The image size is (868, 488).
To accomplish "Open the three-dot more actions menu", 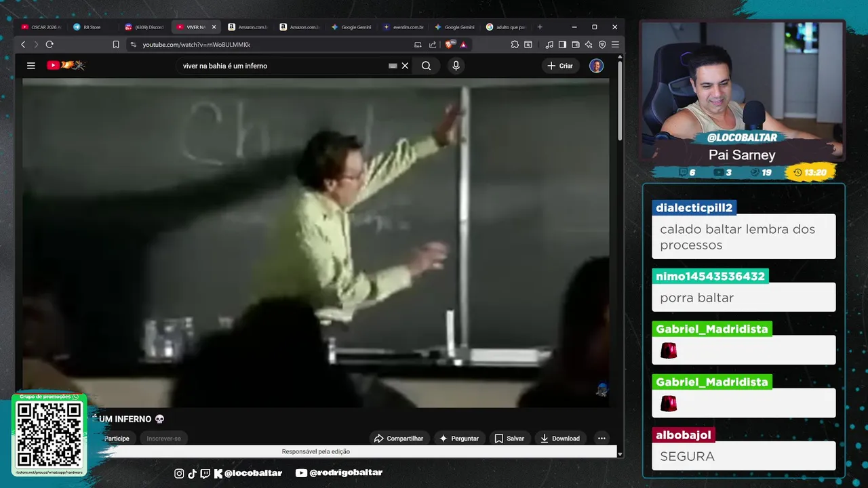I will coord(601,439).
